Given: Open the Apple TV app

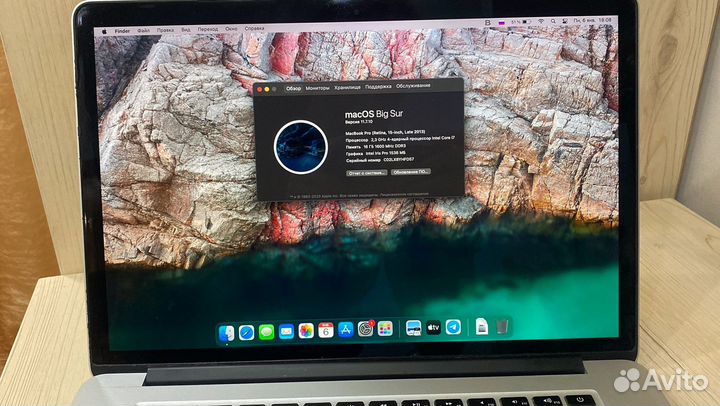Looking at the screenshot, I should coord(433,327).
